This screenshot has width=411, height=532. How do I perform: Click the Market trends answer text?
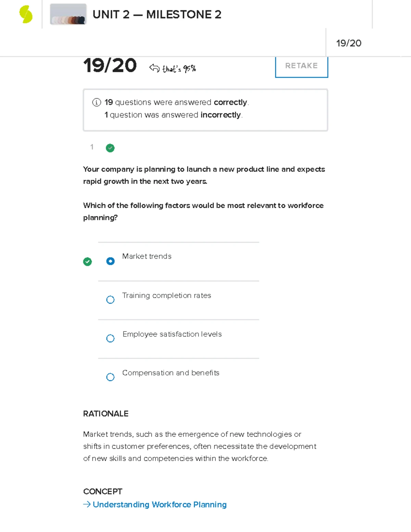[147, 256]
